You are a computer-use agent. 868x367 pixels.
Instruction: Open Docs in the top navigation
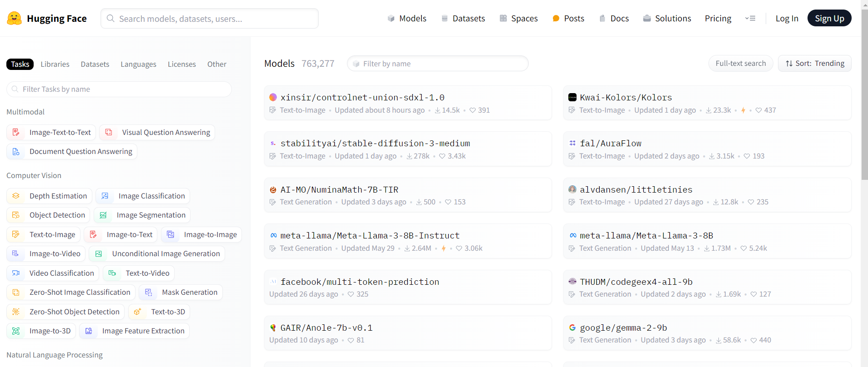[614, 19]
